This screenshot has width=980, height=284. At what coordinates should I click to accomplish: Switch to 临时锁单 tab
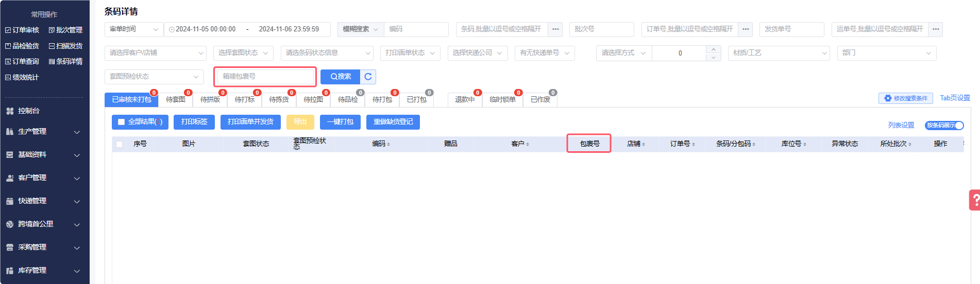click(502, 100)
